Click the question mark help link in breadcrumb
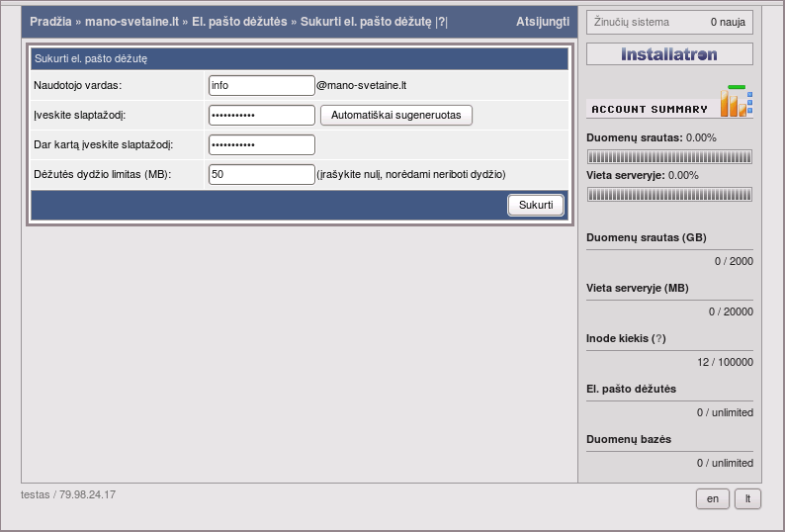Viewport: 785px width, 532px height. [x=442, y=21]
